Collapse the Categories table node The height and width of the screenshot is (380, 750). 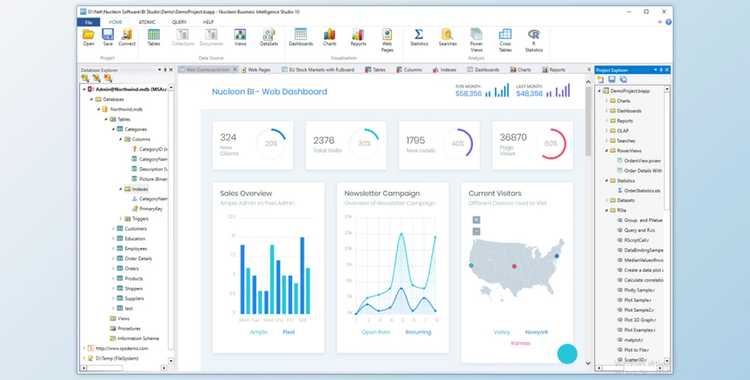[x=113, y=129]
